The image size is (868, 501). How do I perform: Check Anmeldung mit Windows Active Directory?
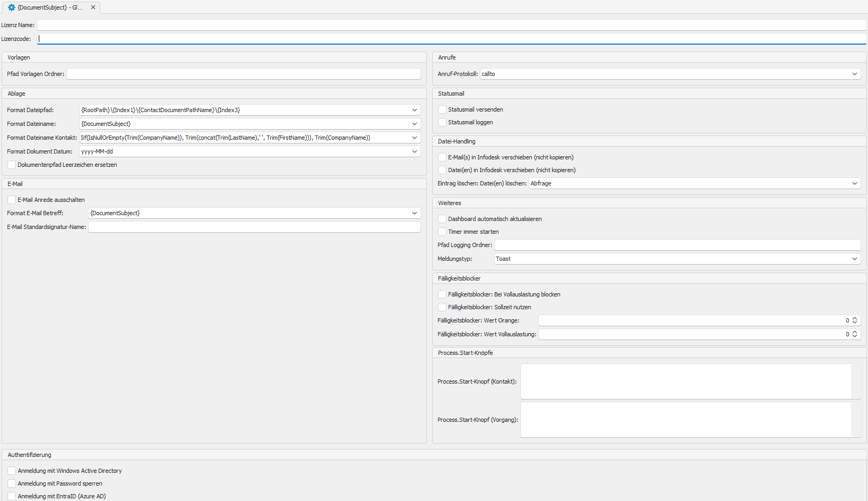[x=12, y=471]
